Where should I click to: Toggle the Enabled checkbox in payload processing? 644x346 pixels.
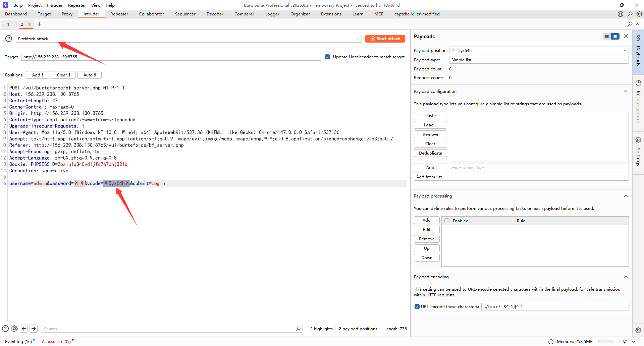(x=447, y=221)
